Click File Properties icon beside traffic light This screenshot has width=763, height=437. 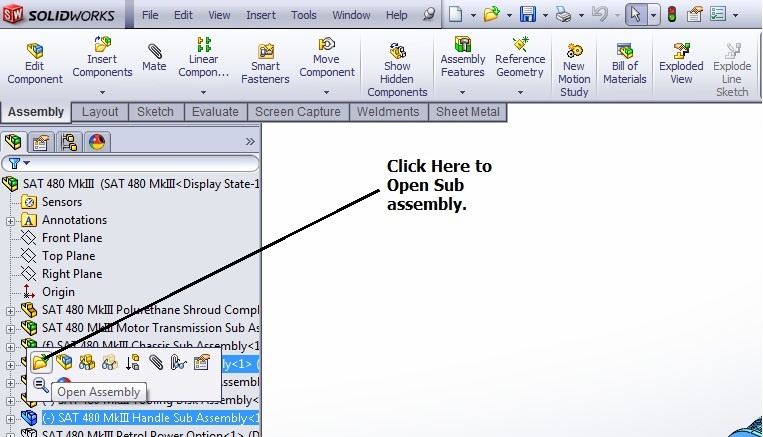(694, 15)
